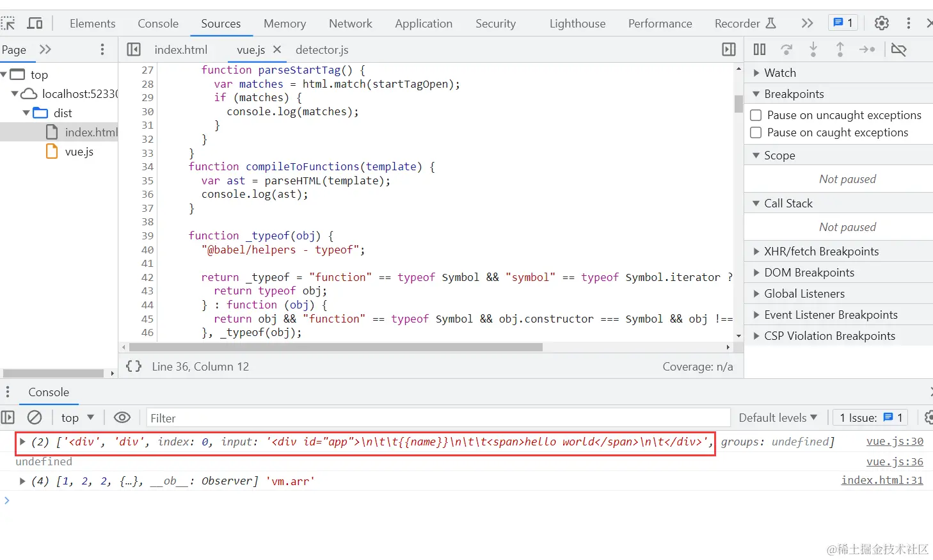This screenshot has height=560, width=933.
Task: Open the vue.js:36 source link
Action: point(895,461)
